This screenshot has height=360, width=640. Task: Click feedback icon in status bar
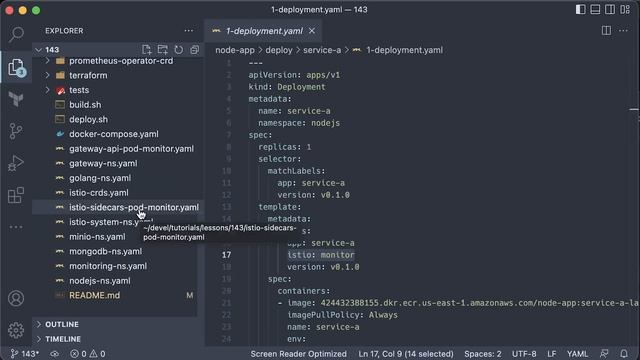pos(604,353)
